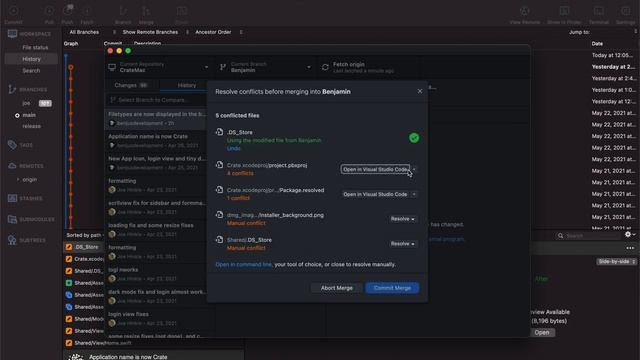The width and height of the screenshot is (640, 360).
Task: Switch to the Changes tab
Action: [131, 85]
